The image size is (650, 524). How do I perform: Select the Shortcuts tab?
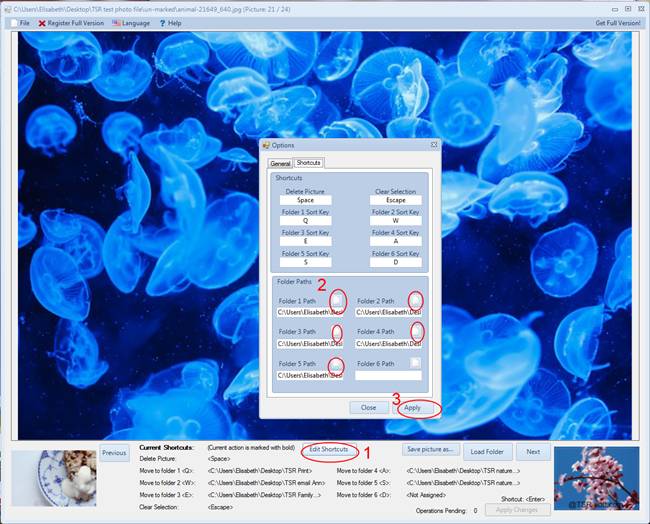pos(308,162)
